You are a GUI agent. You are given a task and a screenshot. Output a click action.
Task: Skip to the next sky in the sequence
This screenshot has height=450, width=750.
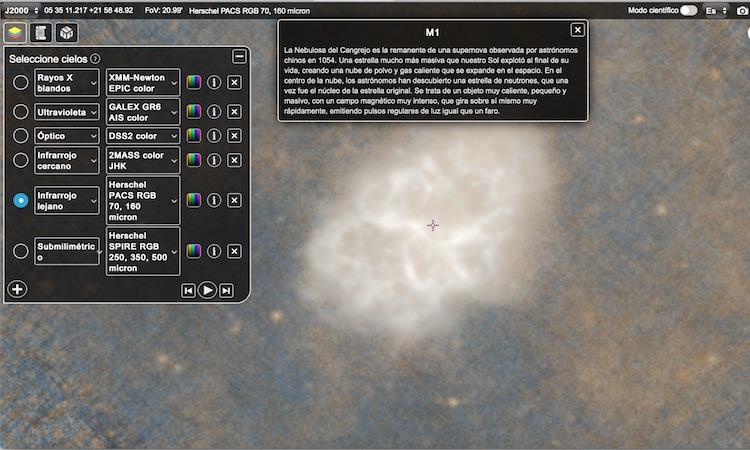click(x=226, y=290)
